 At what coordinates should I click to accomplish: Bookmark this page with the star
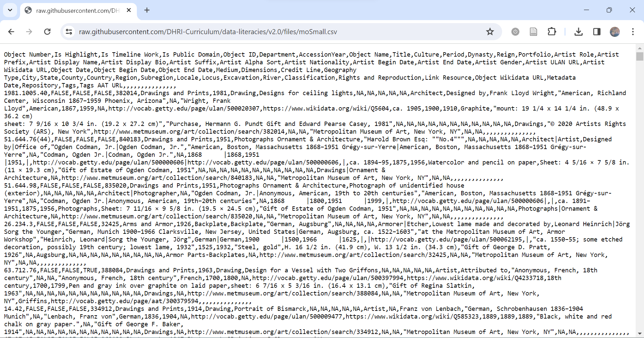click(x=490, y=32)
